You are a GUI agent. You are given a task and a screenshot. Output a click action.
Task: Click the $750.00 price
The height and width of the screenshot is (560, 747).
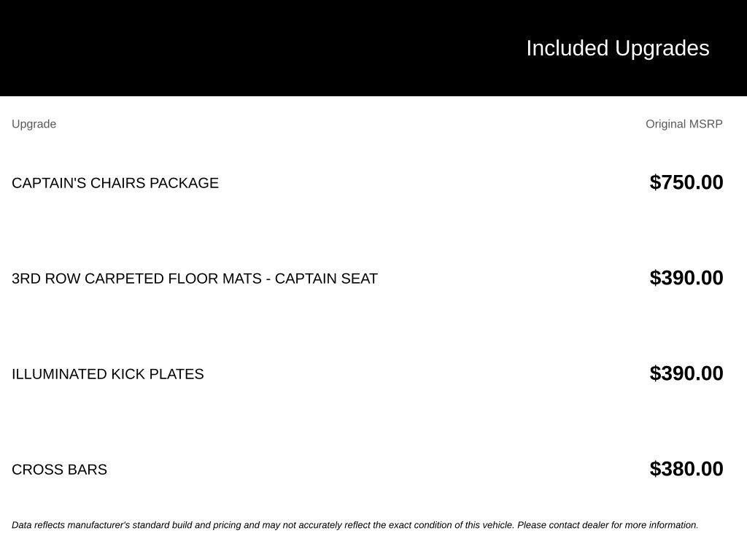(686, 182)
